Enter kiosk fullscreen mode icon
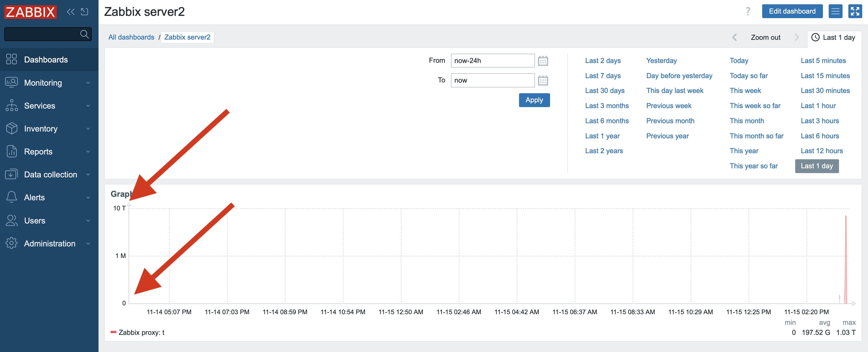Viewport: 868px width, 352px height. pyautogui.click(x=855, y=11)
